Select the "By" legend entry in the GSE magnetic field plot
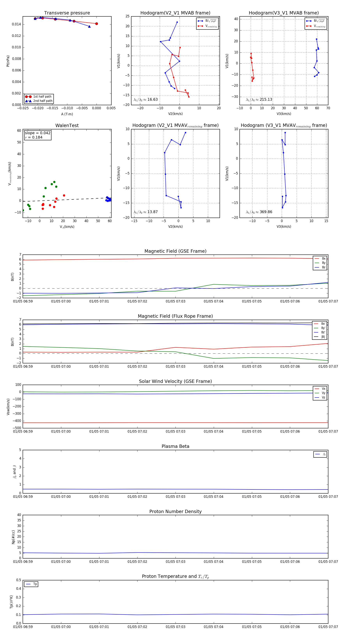The height and width of the screenshot is (644, 351). click(x=320, y=263)
